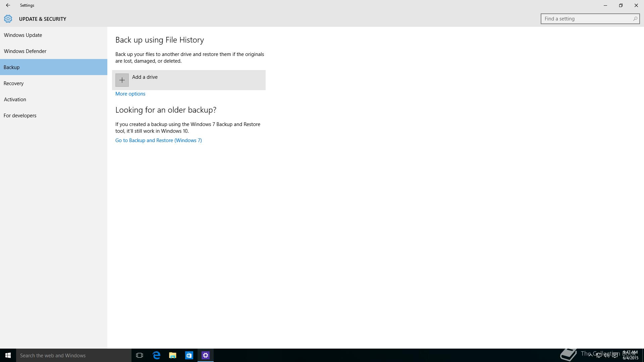Go back using the Settings back arrow
The image size is (644, 362).
pos(8,5)
